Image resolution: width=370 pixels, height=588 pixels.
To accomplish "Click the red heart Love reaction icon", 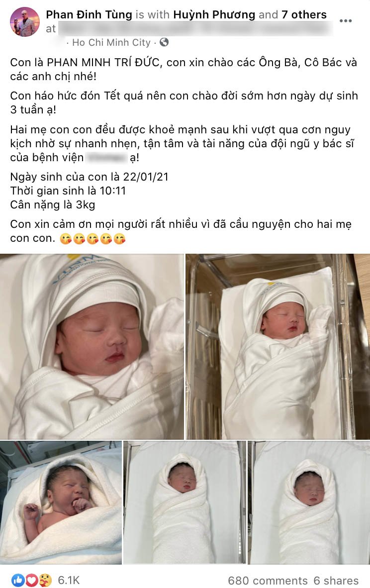I will pyautogui.click(x=31, y=580).
